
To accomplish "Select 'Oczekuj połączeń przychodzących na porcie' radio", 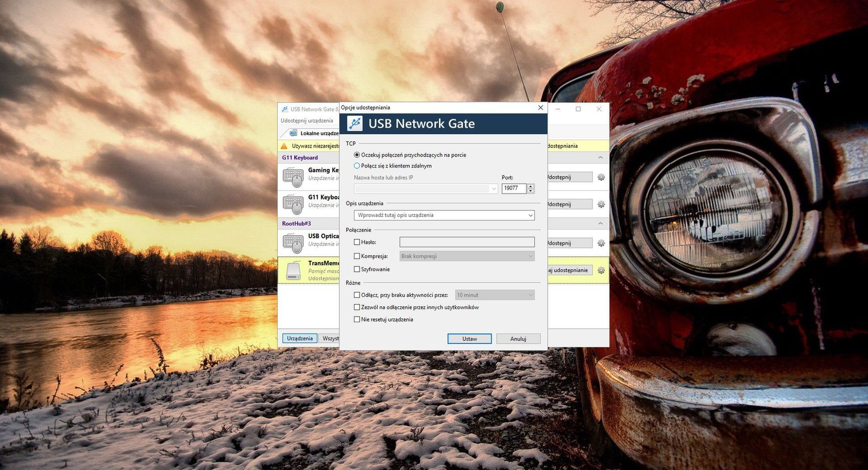I will [357, 155].
